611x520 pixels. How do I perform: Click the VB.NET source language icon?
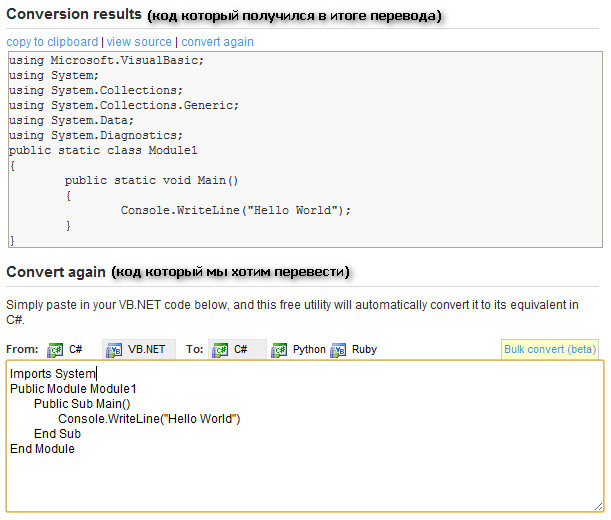tap(114, 350)
